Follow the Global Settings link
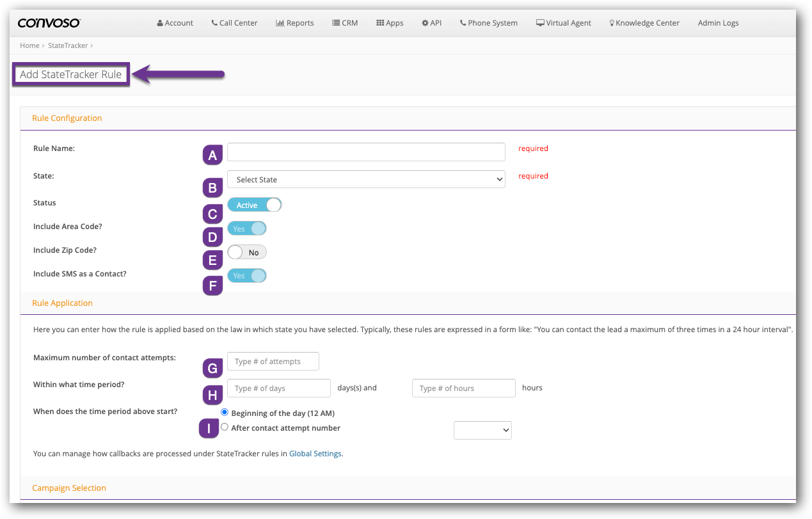 (315, 454)
